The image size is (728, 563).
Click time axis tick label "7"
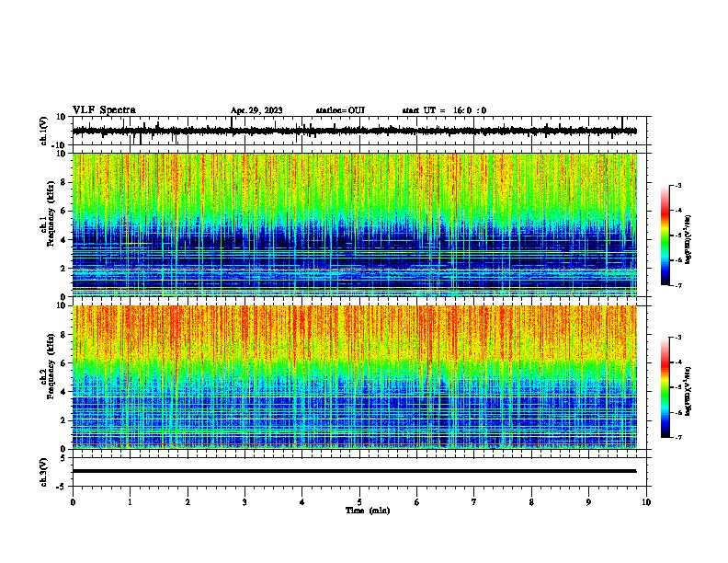474,502
